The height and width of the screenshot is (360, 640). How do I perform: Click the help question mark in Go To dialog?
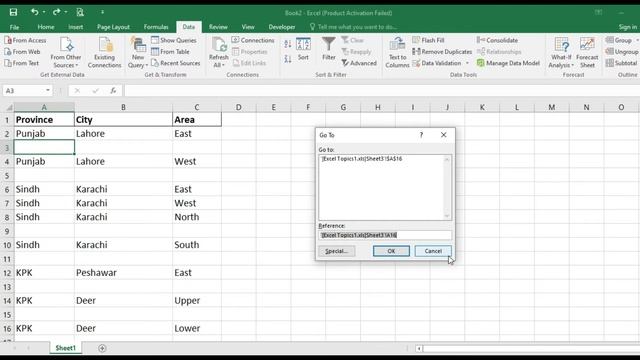click(x=421, y=135)
